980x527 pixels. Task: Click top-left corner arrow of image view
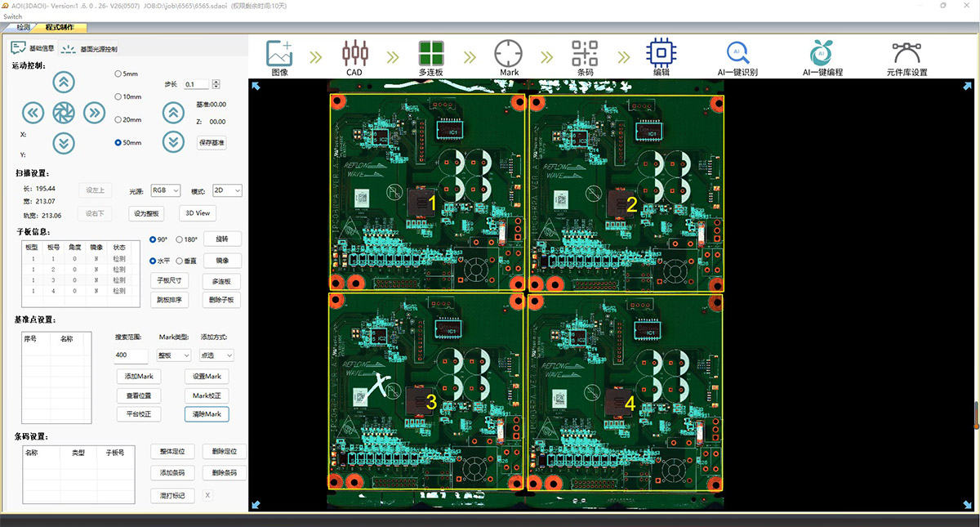coord(256,86)
